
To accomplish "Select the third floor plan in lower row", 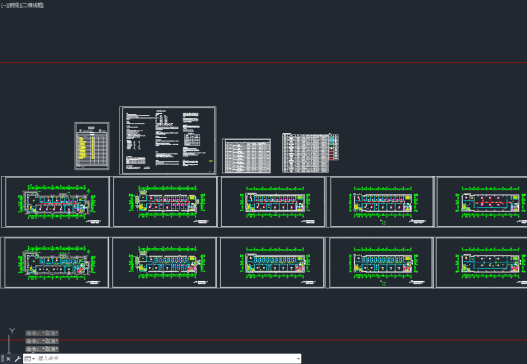I will [272, 262].
